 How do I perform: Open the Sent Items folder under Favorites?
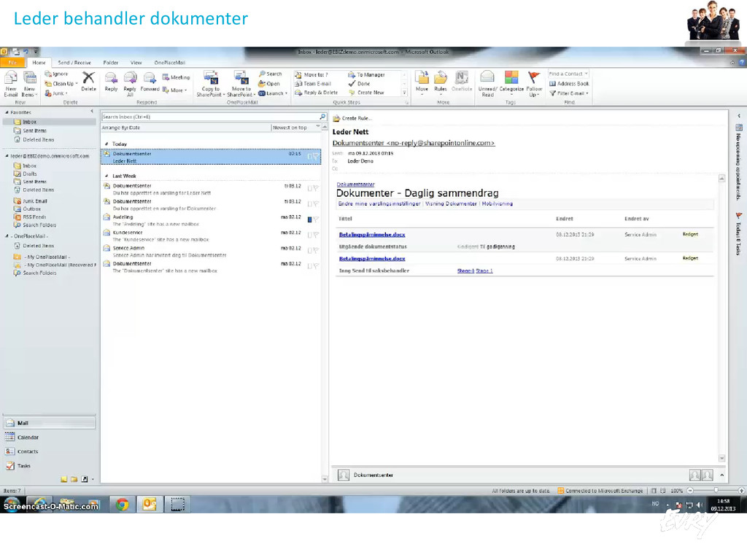35,131
